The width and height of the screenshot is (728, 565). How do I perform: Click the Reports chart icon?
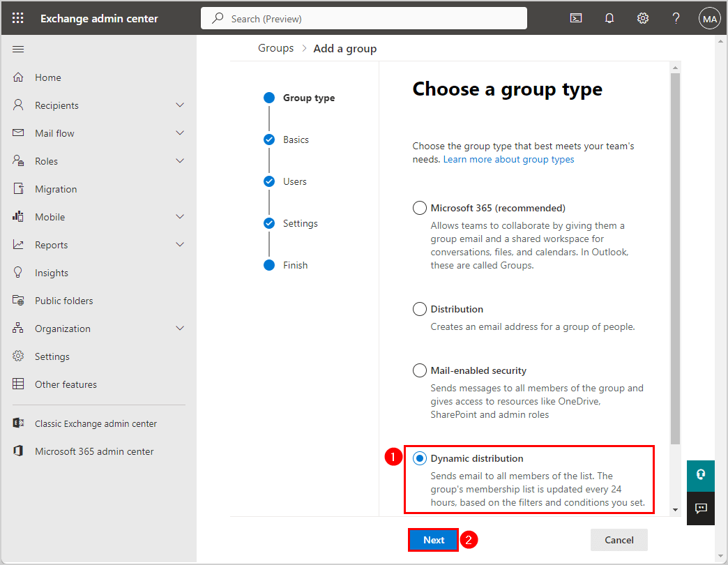click(x=18, y=244)
